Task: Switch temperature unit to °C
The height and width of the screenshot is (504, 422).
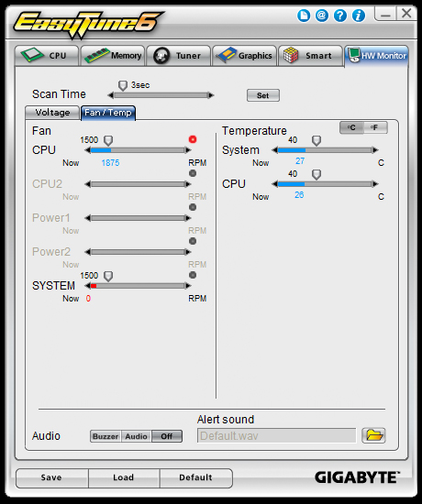Action: pyautogui.click(x=352, y=127)
